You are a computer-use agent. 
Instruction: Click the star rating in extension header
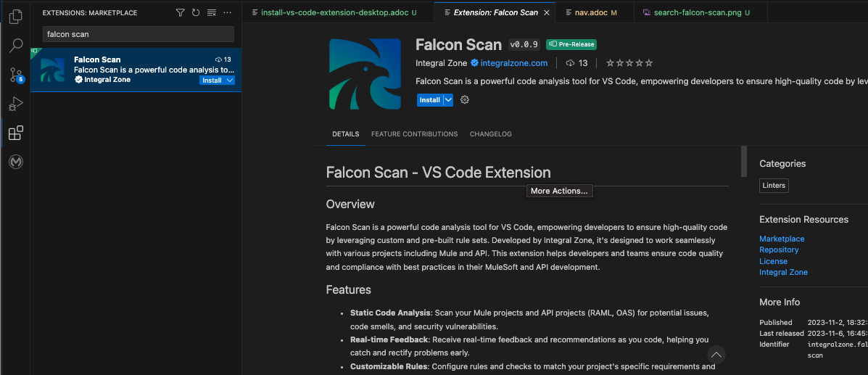pos(629,63)
